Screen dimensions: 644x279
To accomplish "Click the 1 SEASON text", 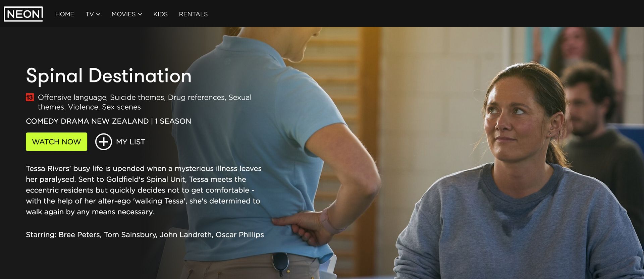I will (173, 121).
